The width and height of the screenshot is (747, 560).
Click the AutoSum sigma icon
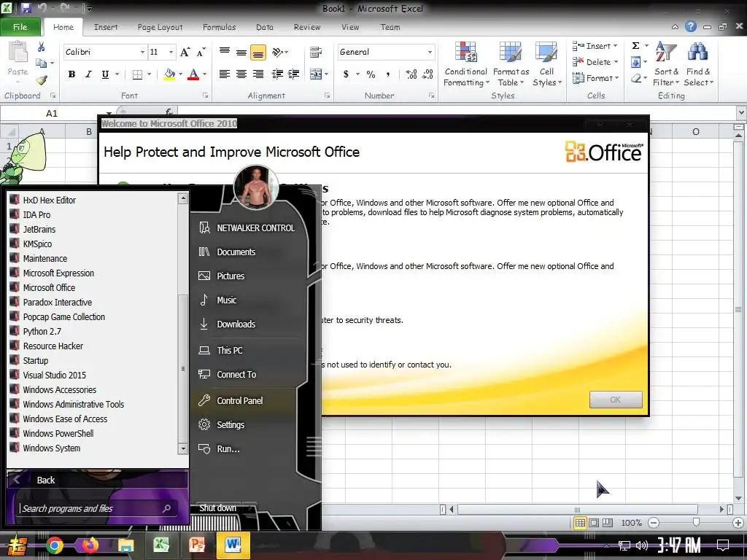pyautogui.click(x=635, y=46)
